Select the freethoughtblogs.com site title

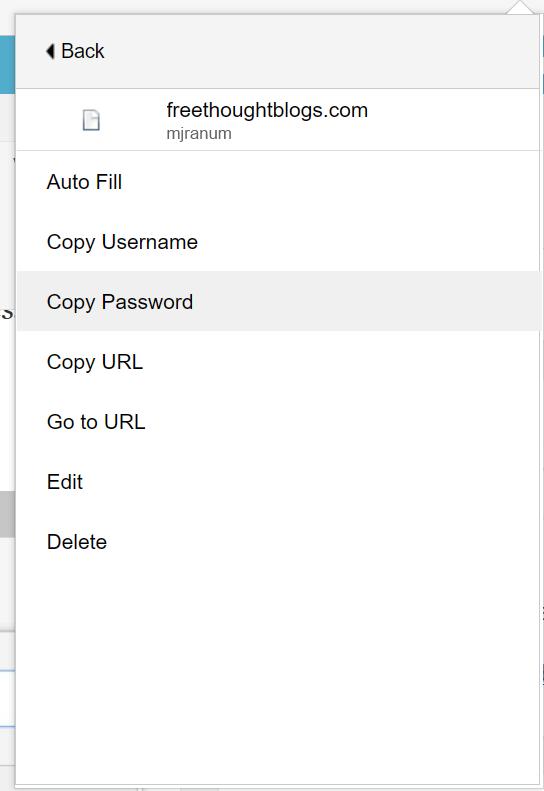(x=267, y=110)
